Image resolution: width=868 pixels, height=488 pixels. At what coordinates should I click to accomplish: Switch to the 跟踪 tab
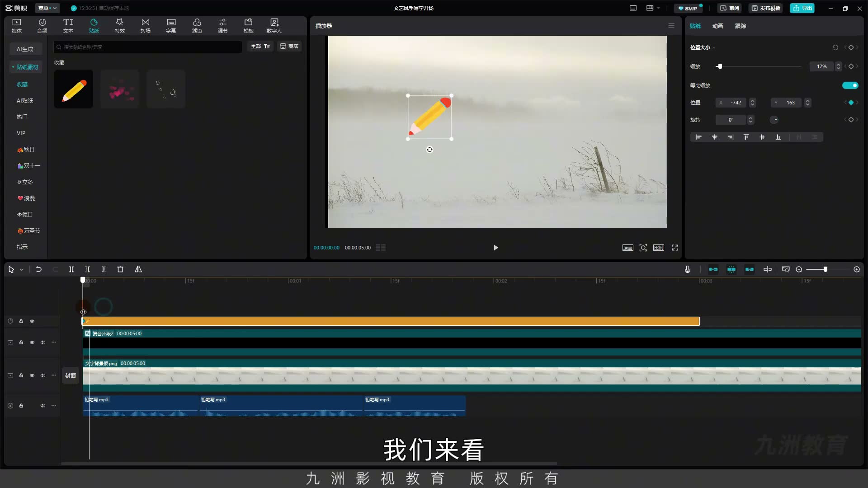pos(740,26)
